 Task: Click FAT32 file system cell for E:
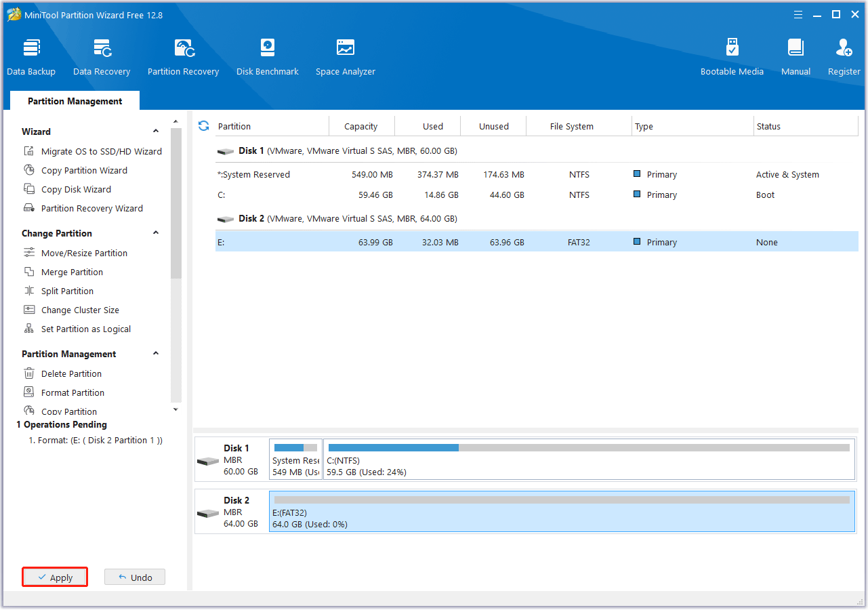coord(579,242)
